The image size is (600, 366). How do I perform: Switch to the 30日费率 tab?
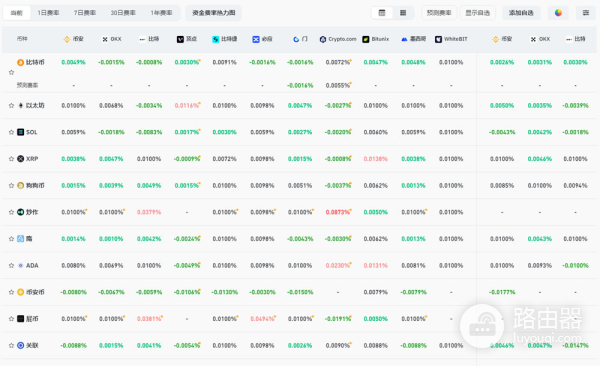click(x=123, y=13)
